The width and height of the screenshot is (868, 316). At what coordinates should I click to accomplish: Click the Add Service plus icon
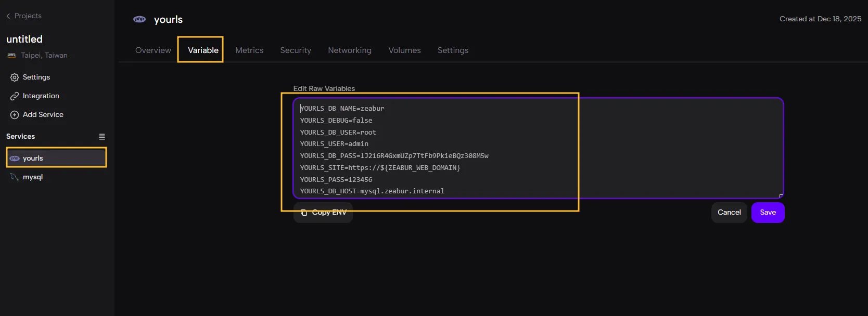click(15, 115)
